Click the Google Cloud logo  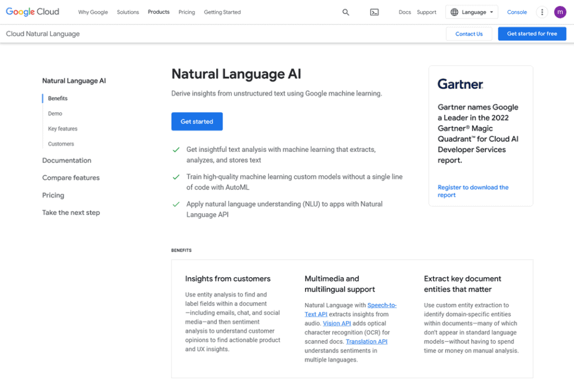coord(33,12)
